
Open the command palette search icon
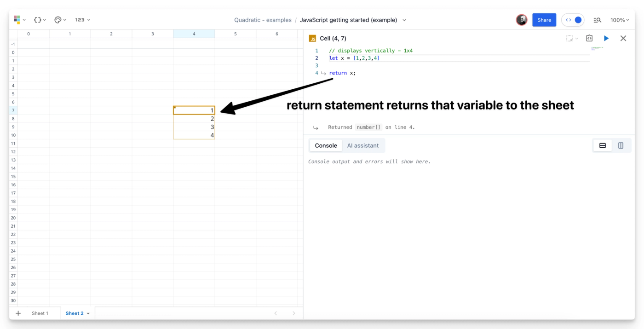point(597,20)
